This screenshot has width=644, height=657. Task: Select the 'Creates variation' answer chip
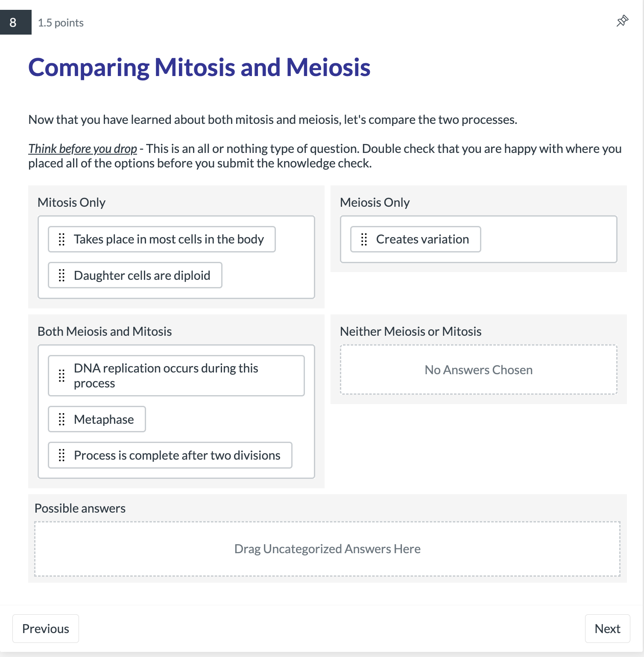point(422,239)
